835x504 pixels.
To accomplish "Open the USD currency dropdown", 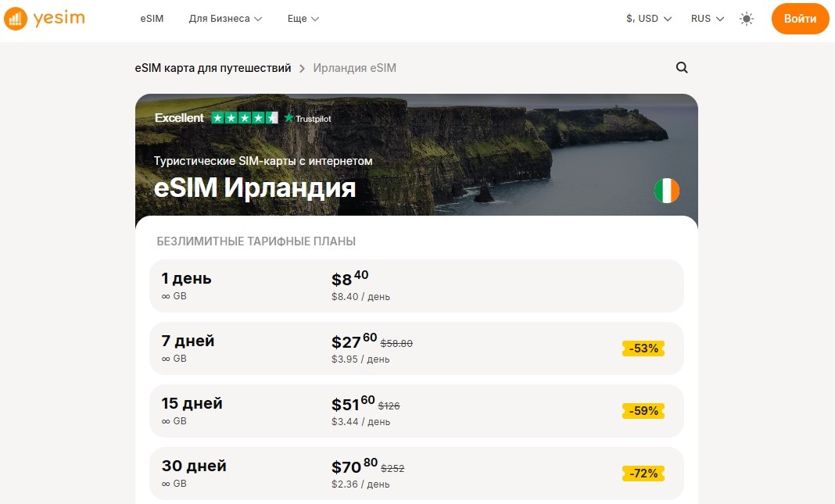I will pos(647,18).
